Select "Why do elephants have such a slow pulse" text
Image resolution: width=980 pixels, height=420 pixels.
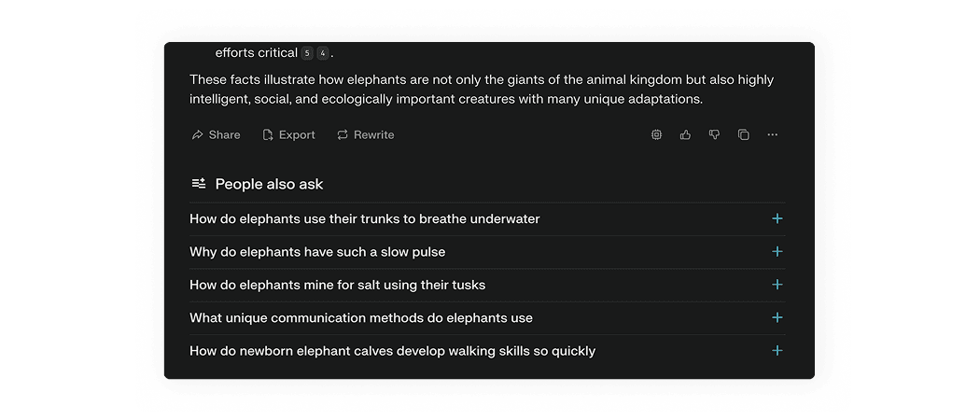[x=317, y=252]
